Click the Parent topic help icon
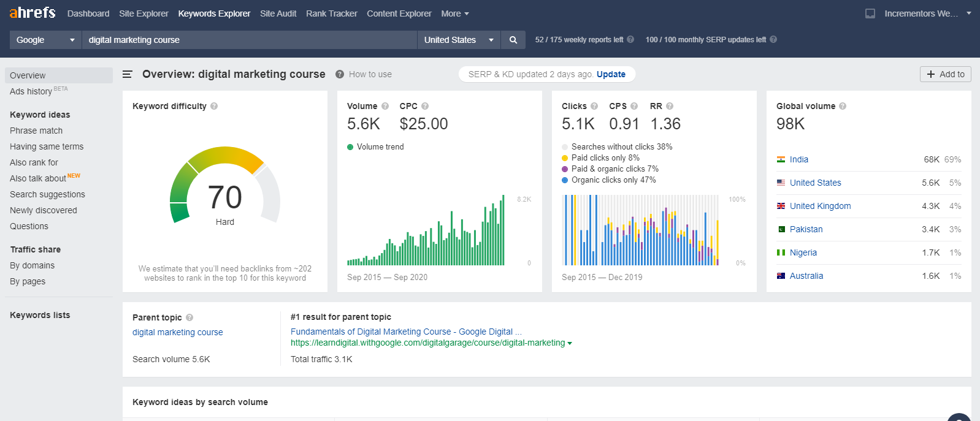980x421 pixels. (x=189, y=317)
